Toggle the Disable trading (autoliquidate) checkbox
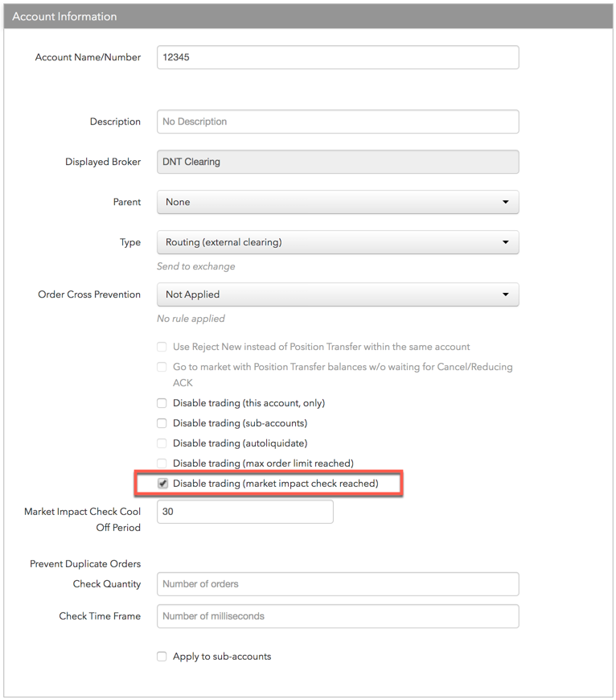616x700 pixels. [162, 443]
